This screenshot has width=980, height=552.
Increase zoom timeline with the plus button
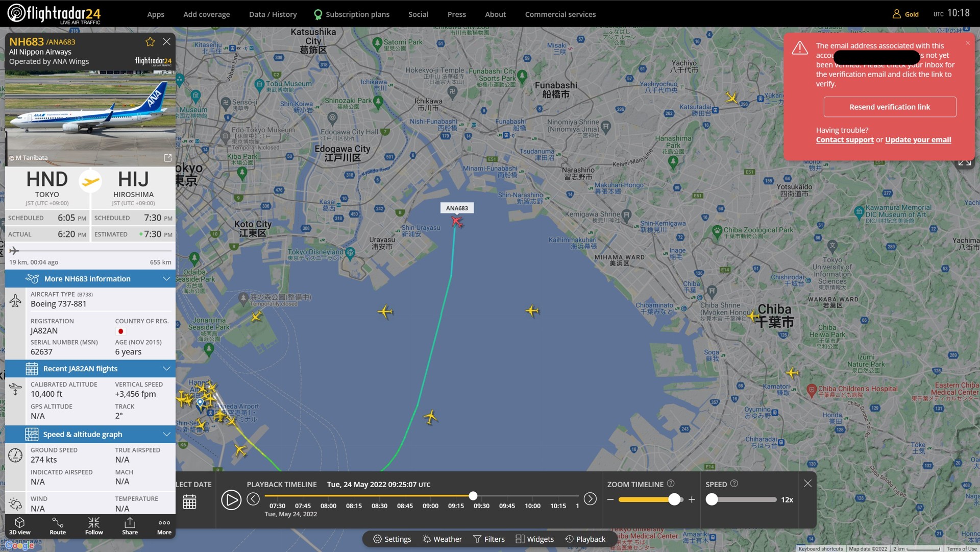point(692,499)
